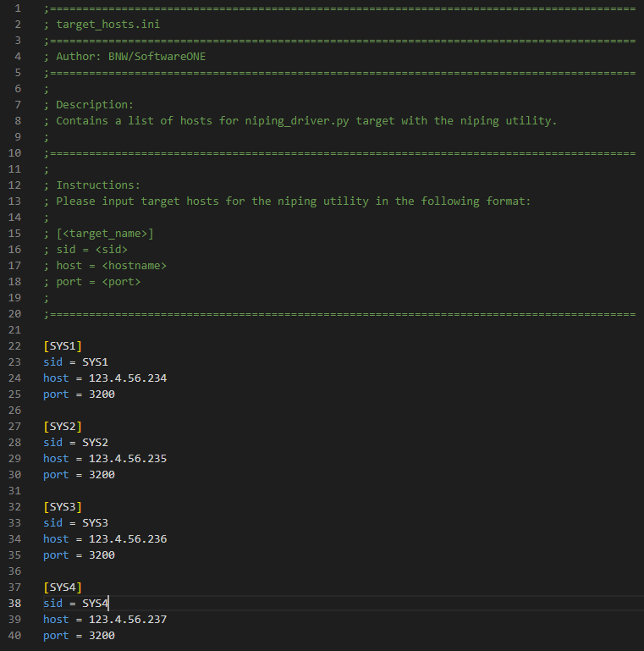Click the target_hosts.ini filename comment
Screen dimensions: 644x651
(x=107, y=24)
